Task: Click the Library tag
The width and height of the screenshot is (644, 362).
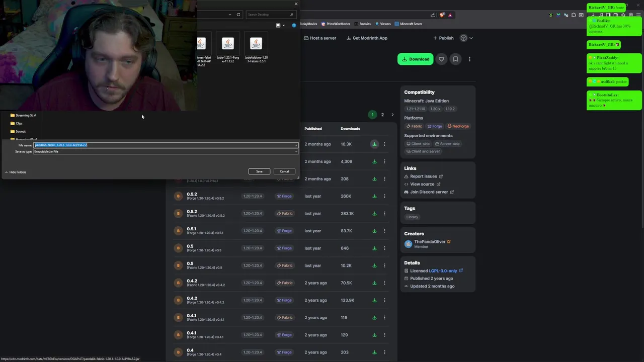Action: click(412, 217)
